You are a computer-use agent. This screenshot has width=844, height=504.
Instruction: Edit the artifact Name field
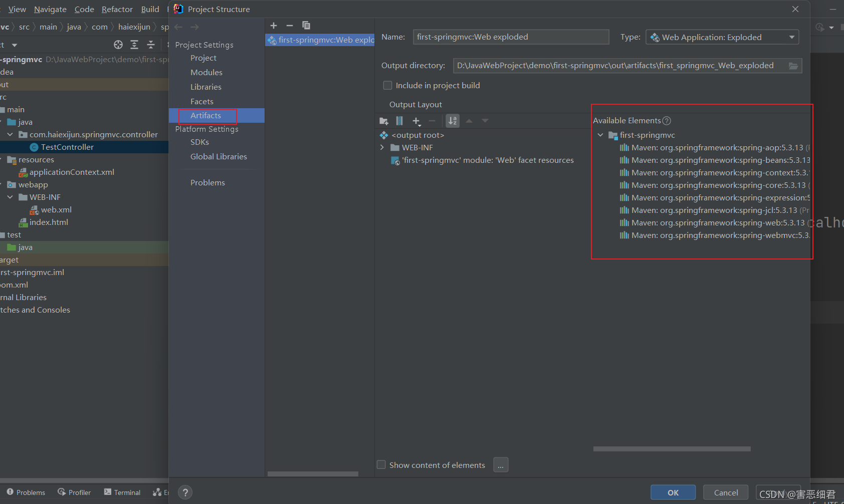tap(511, 37)
